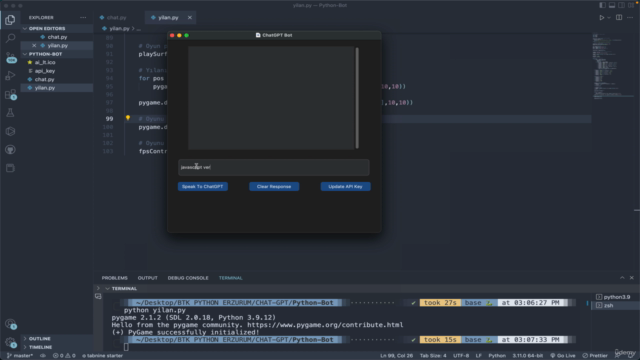Click Run Python File play icon
Viewport: 640px width, 360px height.
coord(601,18)
